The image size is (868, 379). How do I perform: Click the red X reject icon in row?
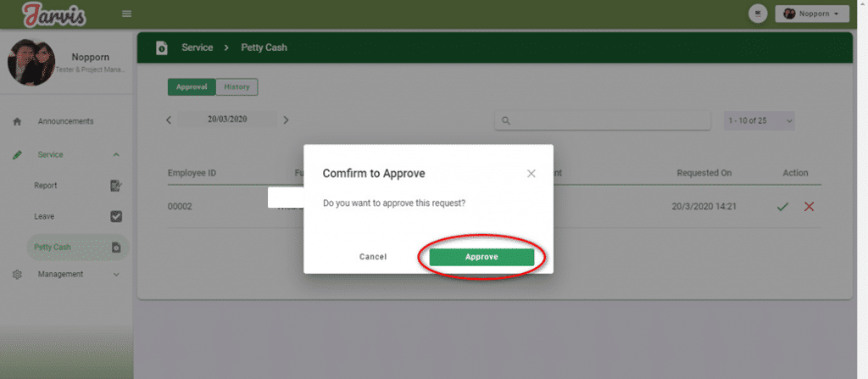click(x=809, y=206)
